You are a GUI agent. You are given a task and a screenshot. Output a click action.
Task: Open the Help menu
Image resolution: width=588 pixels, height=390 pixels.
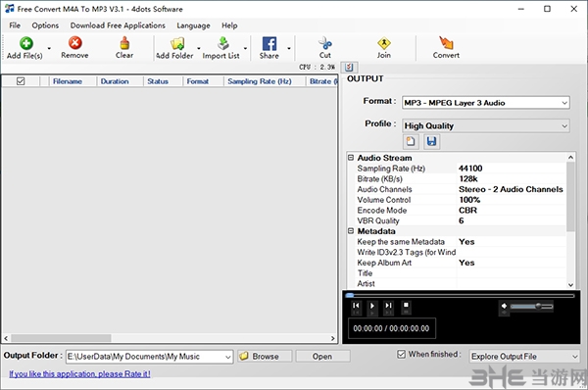coord(229,25)
